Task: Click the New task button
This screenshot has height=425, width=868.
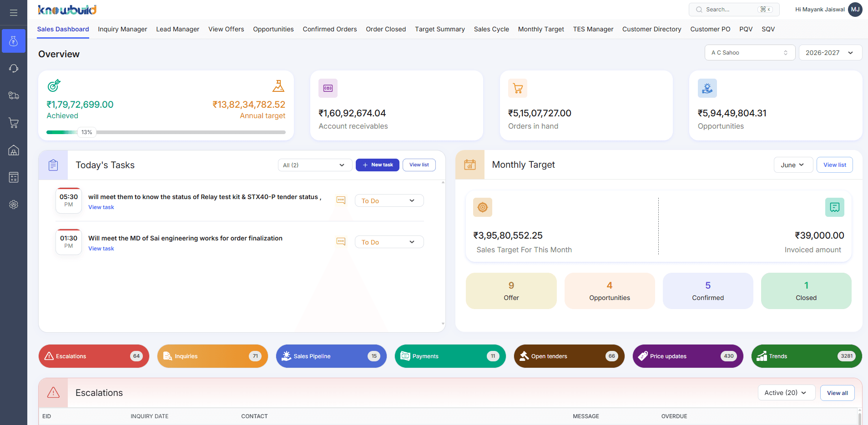Action: coord(378,165)
